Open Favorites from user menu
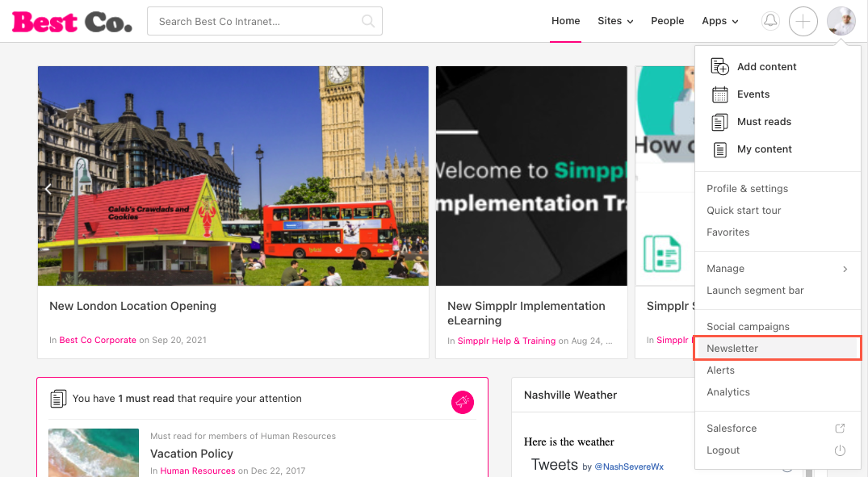Viewport: 868px width, 477px height. [728, 232]
